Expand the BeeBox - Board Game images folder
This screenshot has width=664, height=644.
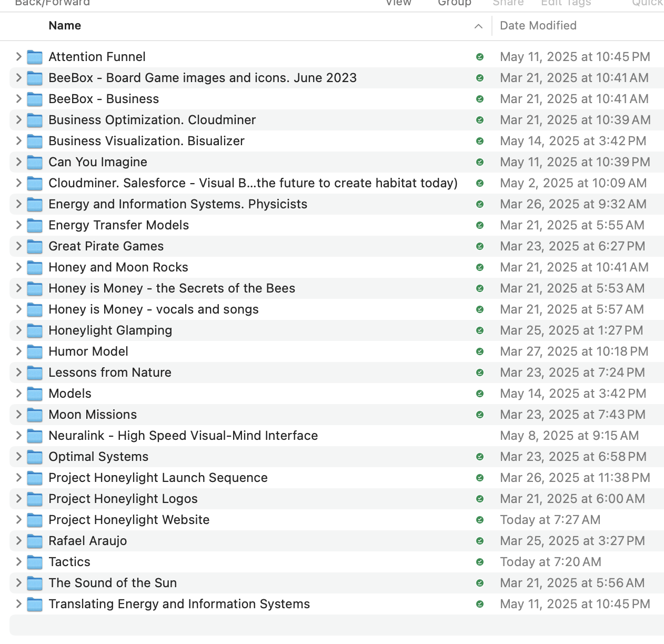pyautogui.click(x=18, y=78)
